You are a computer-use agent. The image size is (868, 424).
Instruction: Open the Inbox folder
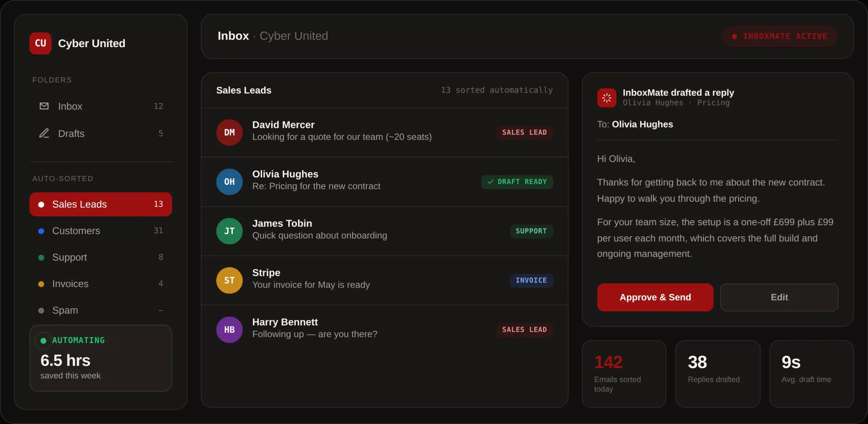[x=101, y=106]
